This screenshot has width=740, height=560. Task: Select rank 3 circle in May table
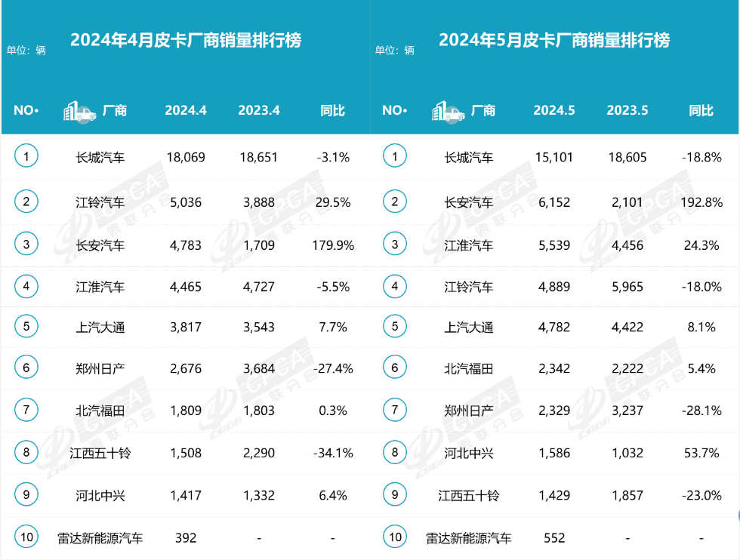(x=395, y=244)
